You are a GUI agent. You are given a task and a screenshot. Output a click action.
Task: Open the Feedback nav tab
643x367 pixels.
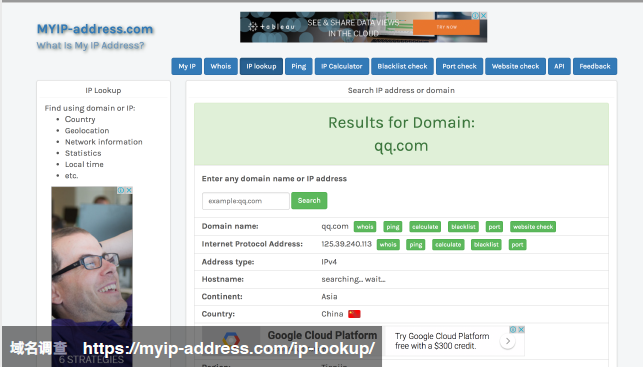(595, 66)
